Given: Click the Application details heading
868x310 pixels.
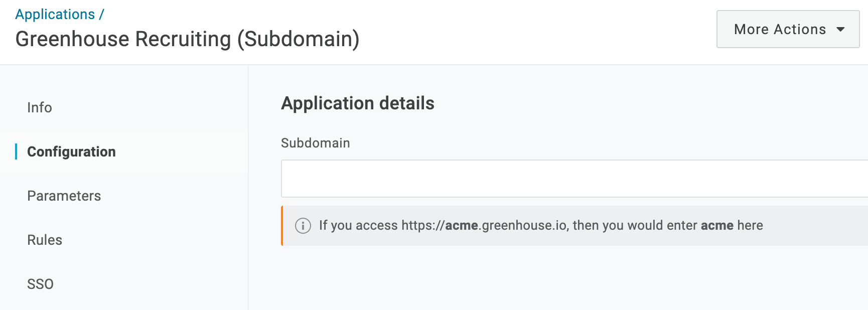Looking at the screenshot, I should (x=358, y=103).
